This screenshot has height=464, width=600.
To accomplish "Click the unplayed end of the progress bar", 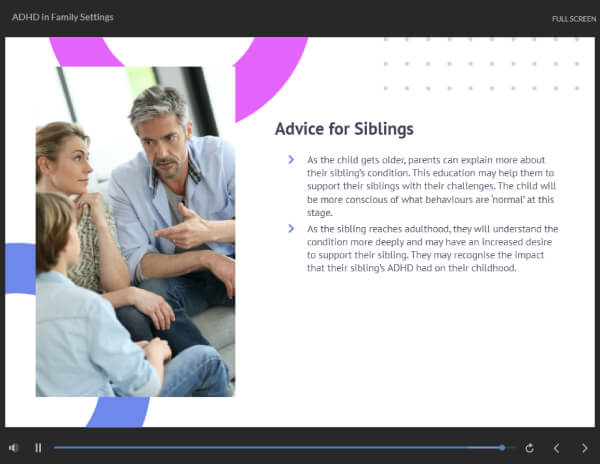I will [x=511, y=448].
